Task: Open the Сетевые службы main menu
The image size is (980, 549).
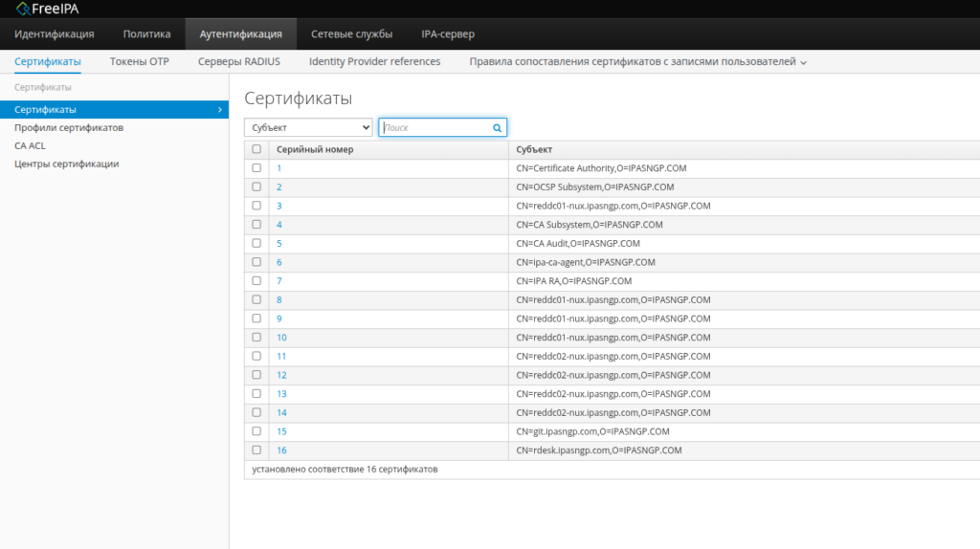Action: pos(352,33)
